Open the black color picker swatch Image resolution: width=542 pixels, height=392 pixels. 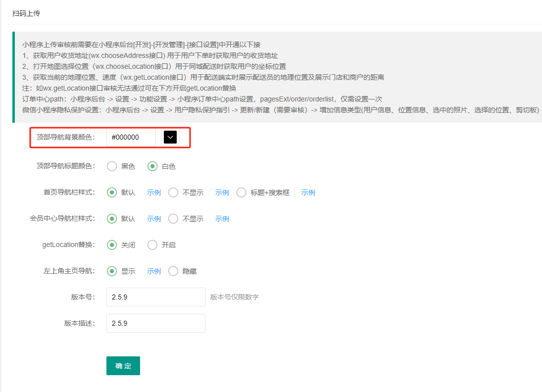(x=170, y=137)
